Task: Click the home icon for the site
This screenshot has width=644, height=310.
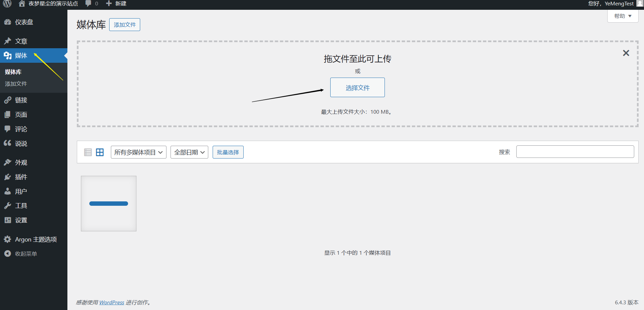Action: coord(22,4)
